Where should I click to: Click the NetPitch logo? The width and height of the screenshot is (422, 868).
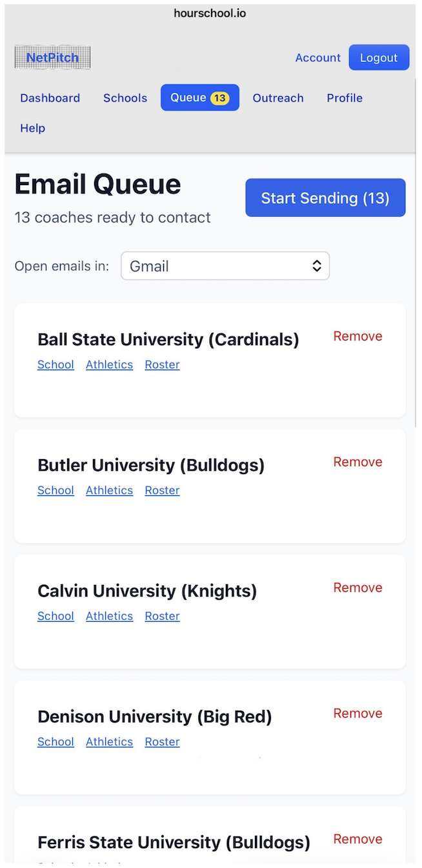(x=52, y=57)
